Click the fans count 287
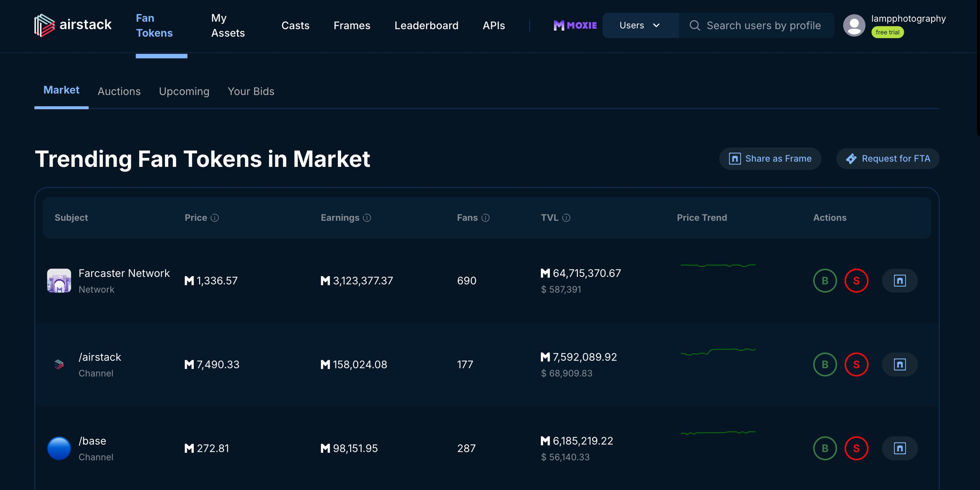 point(467,448)
